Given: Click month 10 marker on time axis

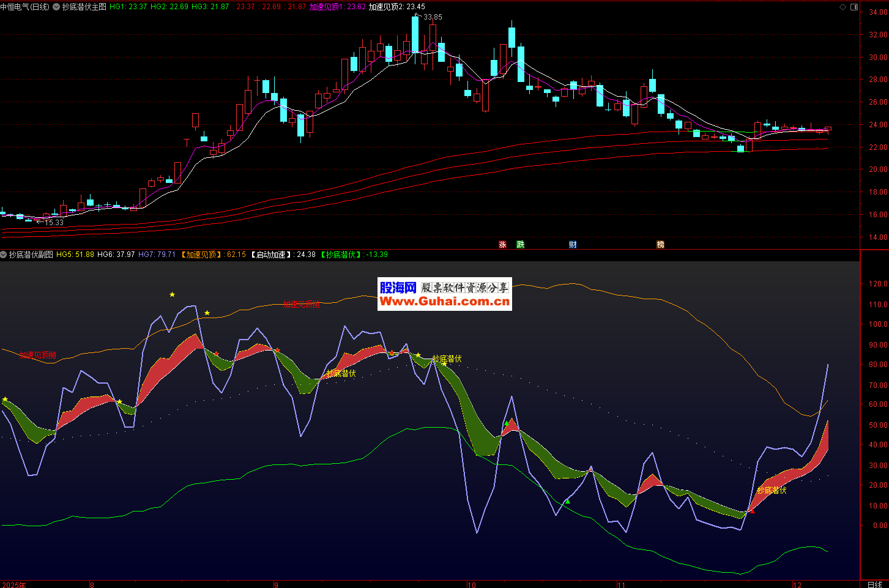Looking at the screenshot, I should [x=471, y=584].
